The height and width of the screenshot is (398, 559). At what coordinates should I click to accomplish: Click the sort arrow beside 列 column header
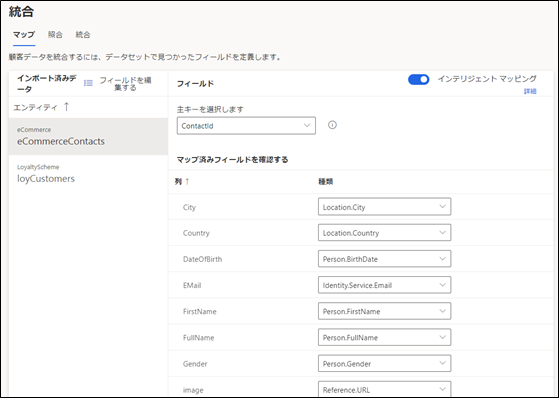[187, 182]
